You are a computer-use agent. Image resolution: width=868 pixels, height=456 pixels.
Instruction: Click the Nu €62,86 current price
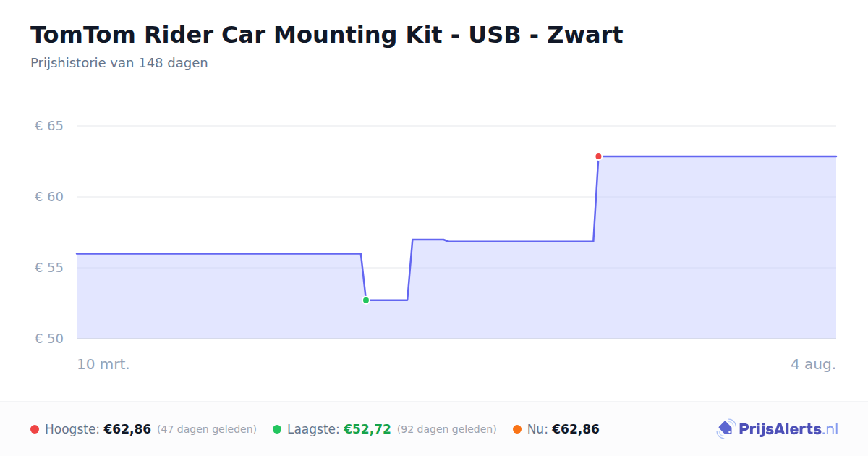[576, 429]
